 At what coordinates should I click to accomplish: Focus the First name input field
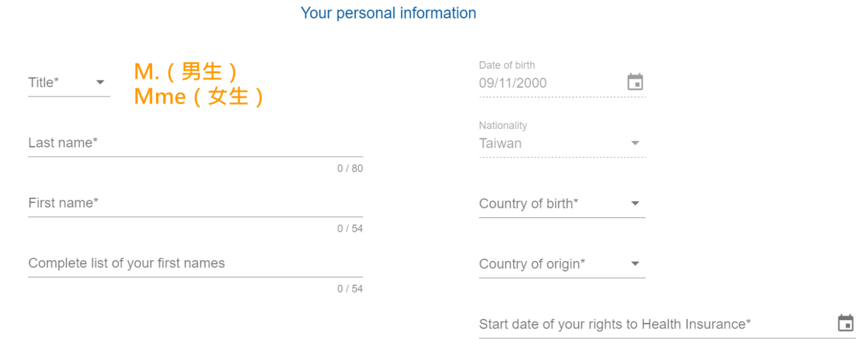195,203
